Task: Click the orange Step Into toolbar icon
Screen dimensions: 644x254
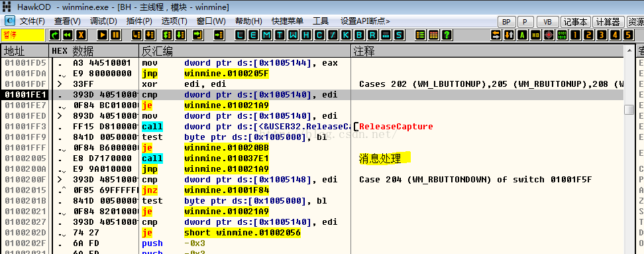Action: (x=137, y=35)
